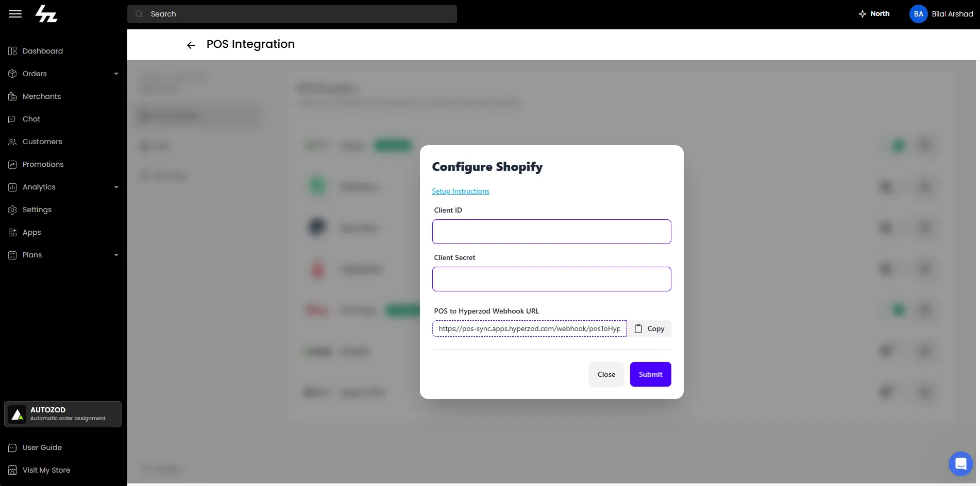Click the Settings gear sidebar icon

point(12,210)
